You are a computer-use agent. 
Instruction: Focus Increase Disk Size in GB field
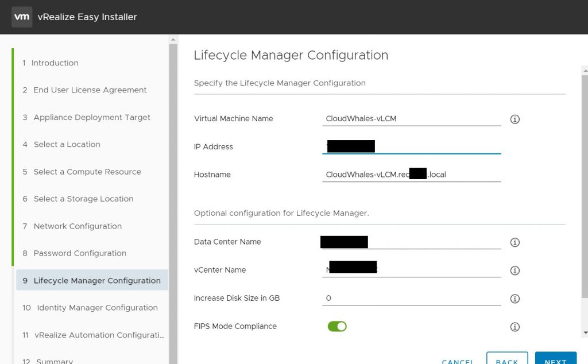click(411, 298)
